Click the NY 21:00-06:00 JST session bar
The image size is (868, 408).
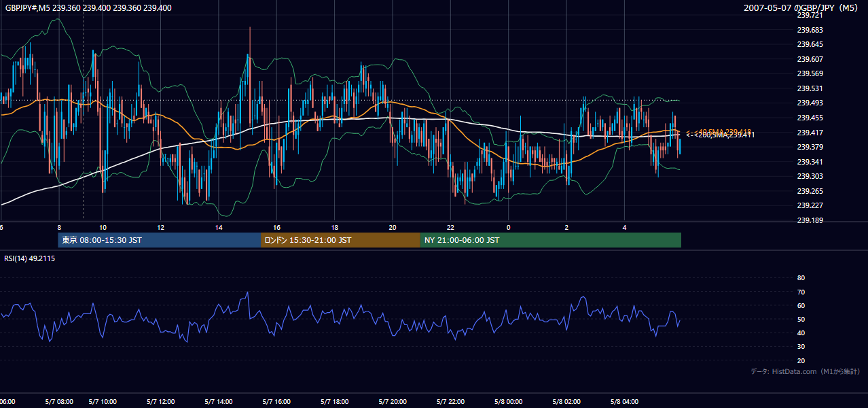click(550, 240)
